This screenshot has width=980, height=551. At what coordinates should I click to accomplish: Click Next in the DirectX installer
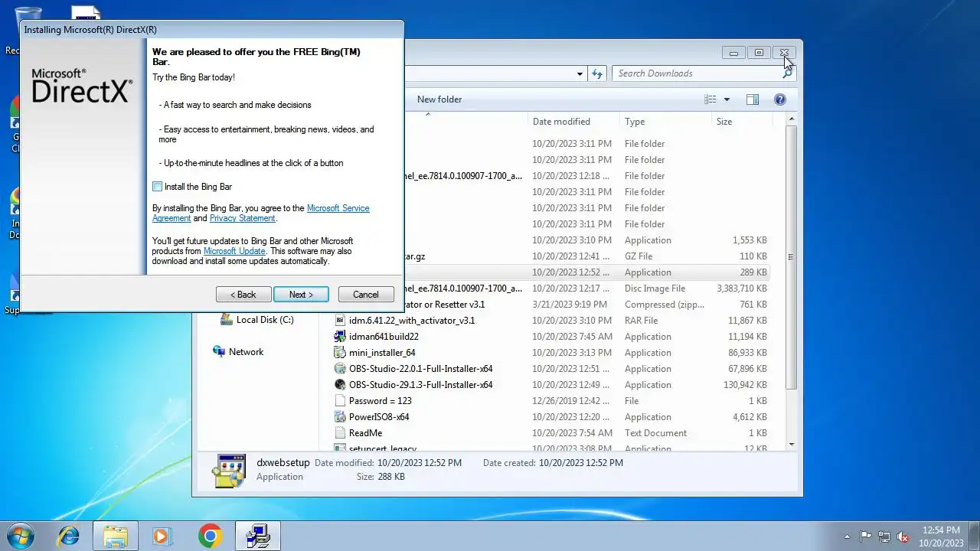tap(301, 295)
